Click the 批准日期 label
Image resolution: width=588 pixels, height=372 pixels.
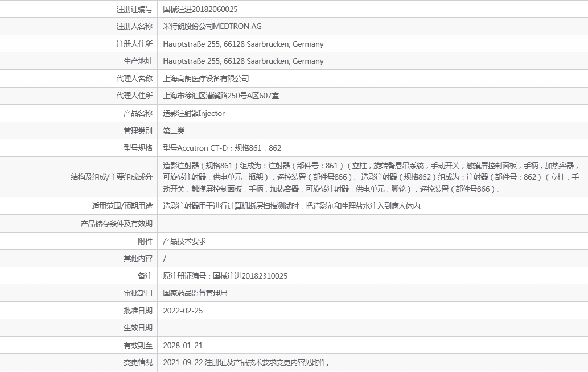point(138,311)
